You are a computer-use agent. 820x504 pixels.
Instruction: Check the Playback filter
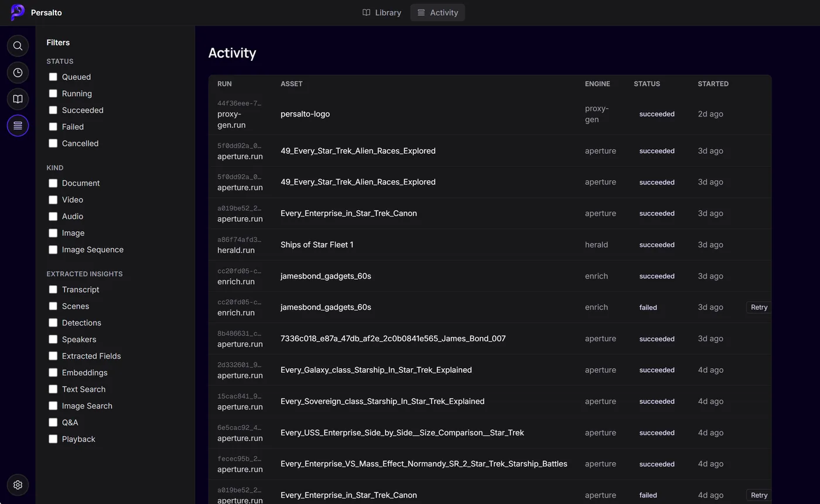tap(53, 439)
